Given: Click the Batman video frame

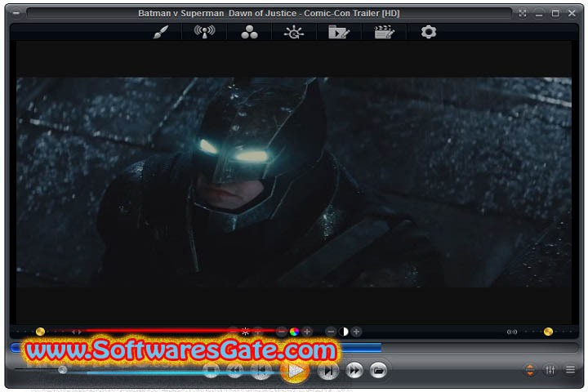Looking at the screenshot, I should point(294,182).
